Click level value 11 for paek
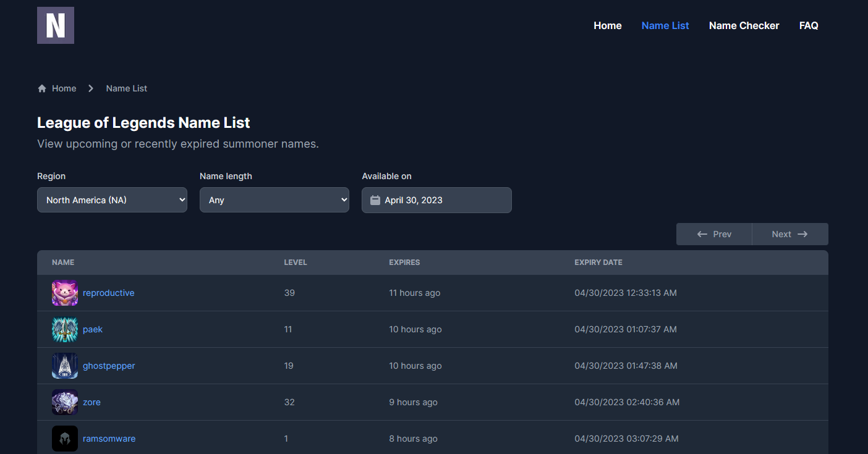The height and width of the screenshot is (454, 868). [x=288, y=329]
